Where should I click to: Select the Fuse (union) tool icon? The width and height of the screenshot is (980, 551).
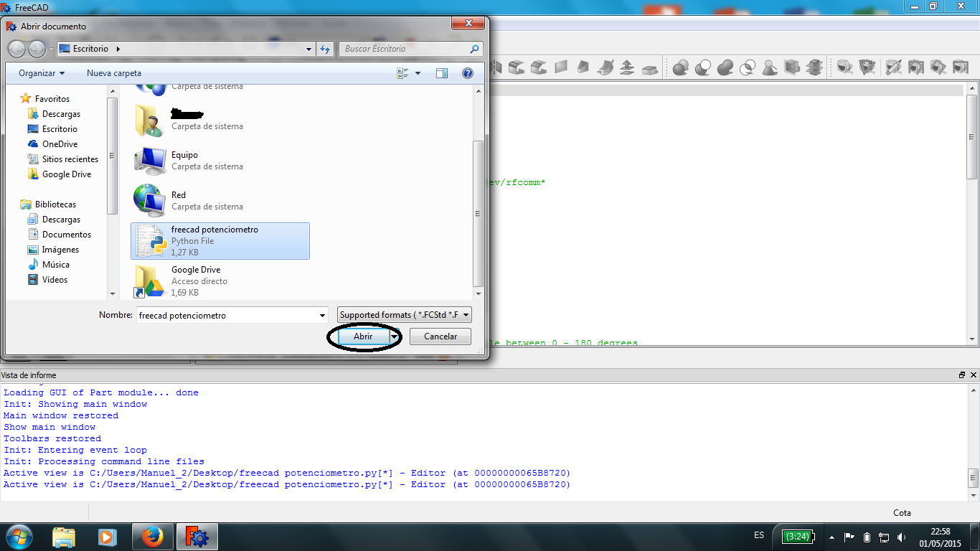[725, 67]
